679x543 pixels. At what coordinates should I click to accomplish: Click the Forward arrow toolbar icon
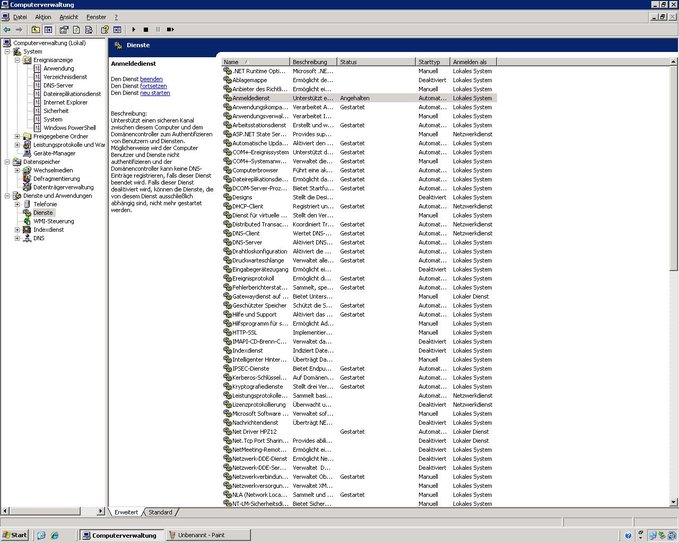[x=19, y=29]
